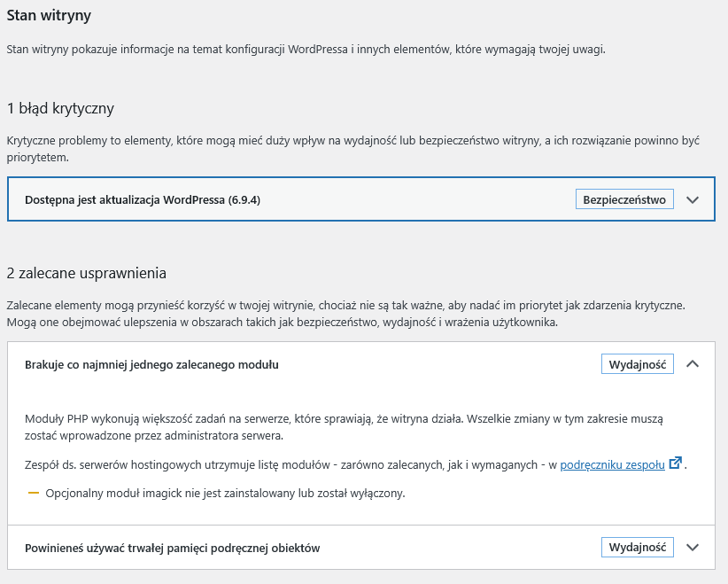Open the 'podręczniku zespołu' link
This screenshot has height=584, width=728.
click(x=612, y=464)
